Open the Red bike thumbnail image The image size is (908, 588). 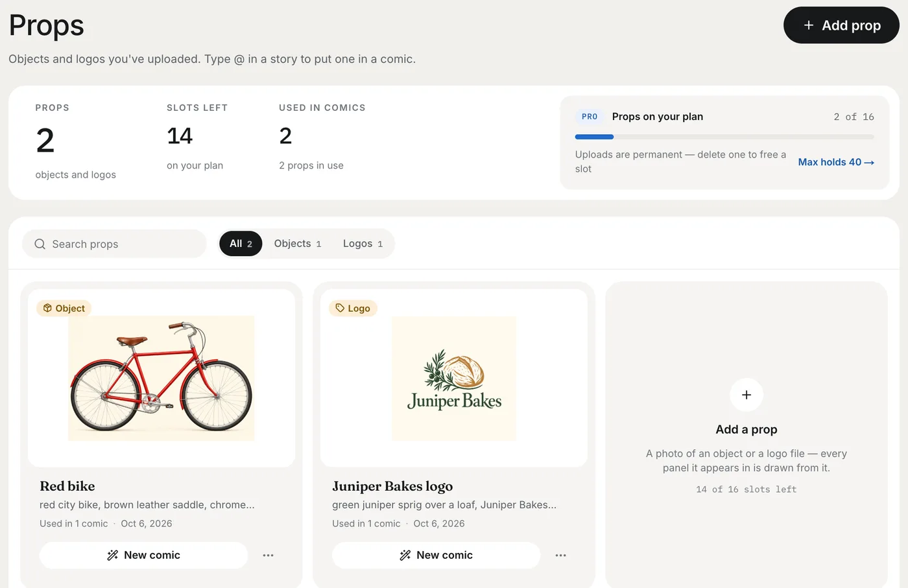161,378
